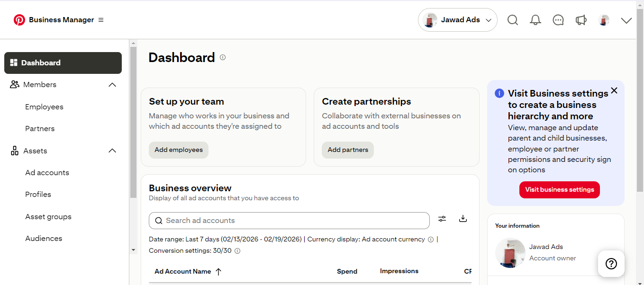Click the Pinterest logo icon

(19, 20)
